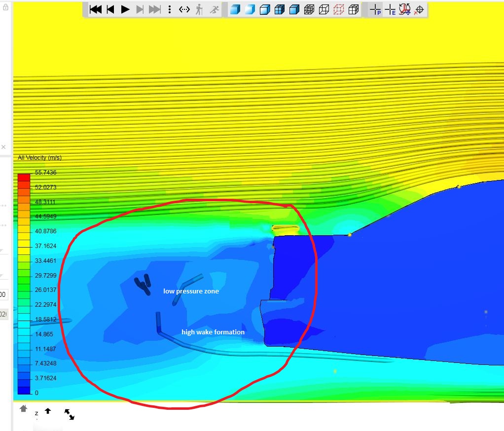
Task: Click the home view icon
Action: click(23, 408)
